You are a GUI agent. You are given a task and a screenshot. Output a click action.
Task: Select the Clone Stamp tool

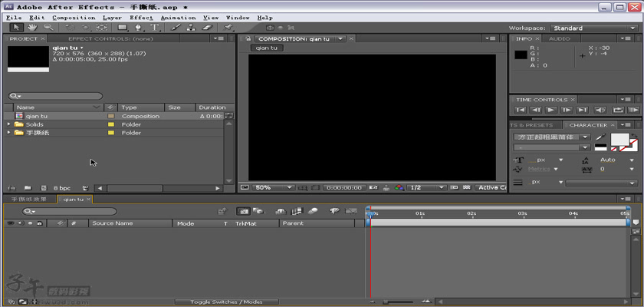[x=192, y=28]
